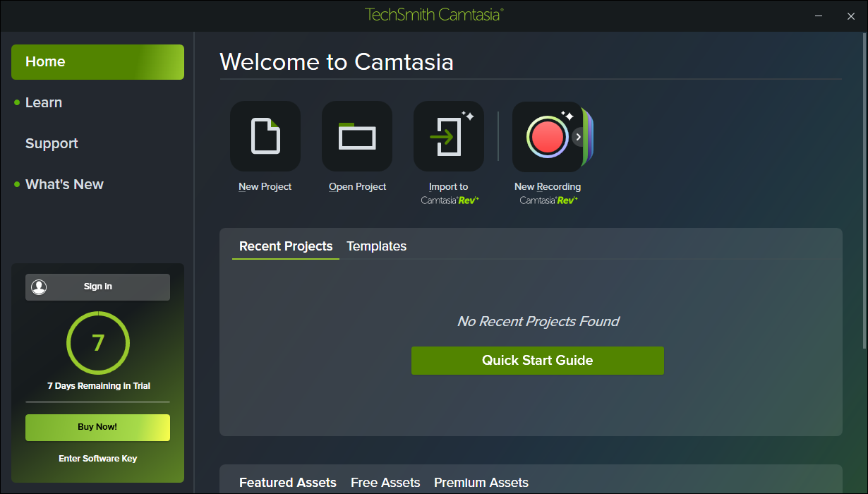Switch to the Templates tab
This screenshot has height=494, width=868.
click(376, 246)
